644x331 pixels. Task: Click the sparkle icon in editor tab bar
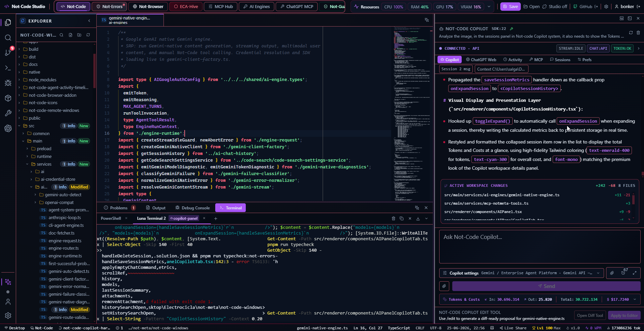[427, 20]
